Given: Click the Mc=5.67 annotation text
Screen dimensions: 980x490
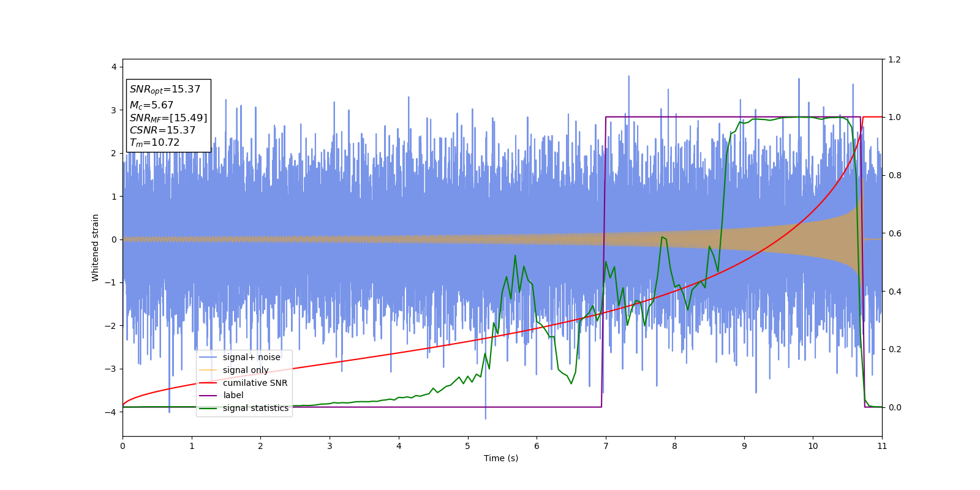Looking at the screenshot, I should [151, 105].
